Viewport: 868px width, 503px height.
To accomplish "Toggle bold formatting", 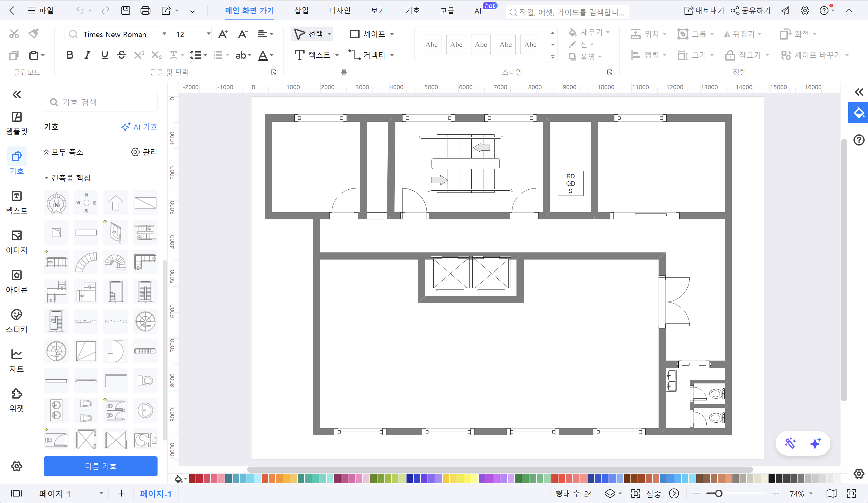I will pos(70,55).
